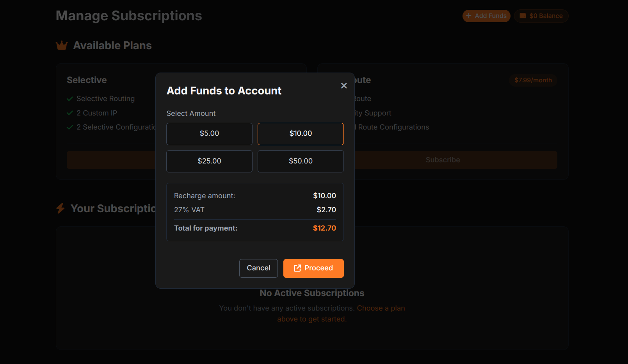Click the Proceed button

(x=313, y=268)
